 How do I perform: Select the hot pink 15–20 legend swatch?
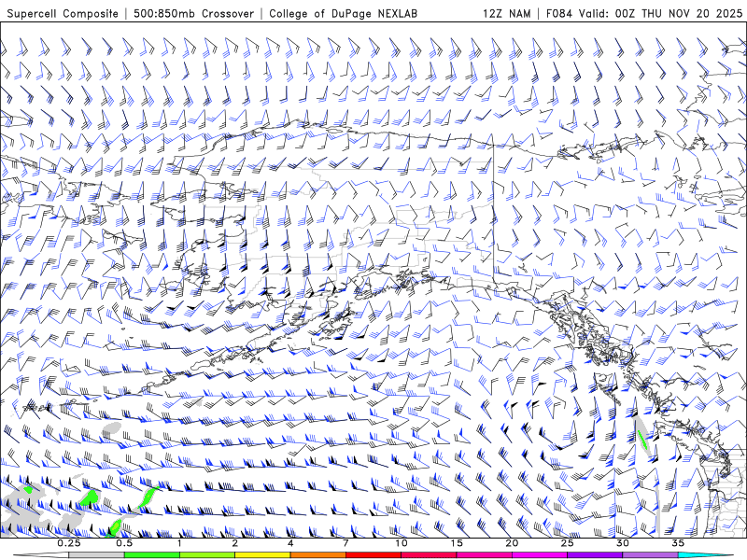point(484,555)
